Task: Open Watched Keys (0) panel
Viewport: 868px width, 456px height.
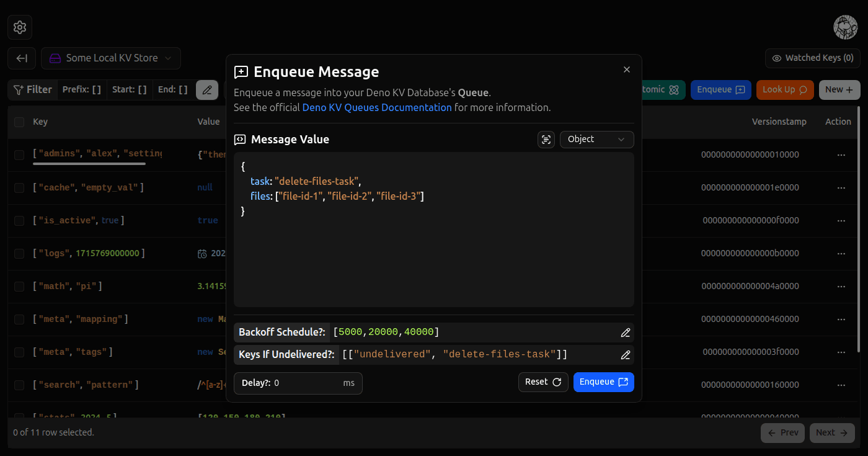Action: [812, 58]
